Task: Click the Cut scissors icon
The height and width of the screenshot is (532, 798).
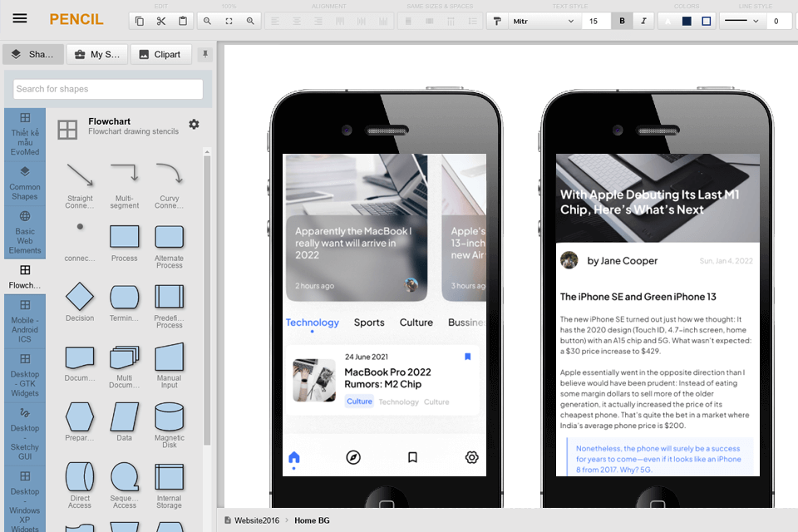Action: (160, 21)
